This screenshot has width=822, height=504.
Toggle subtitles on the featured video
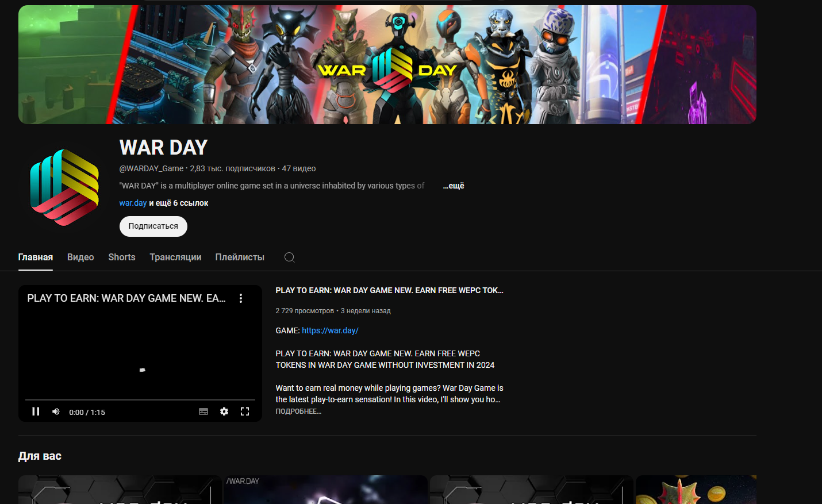203,411
